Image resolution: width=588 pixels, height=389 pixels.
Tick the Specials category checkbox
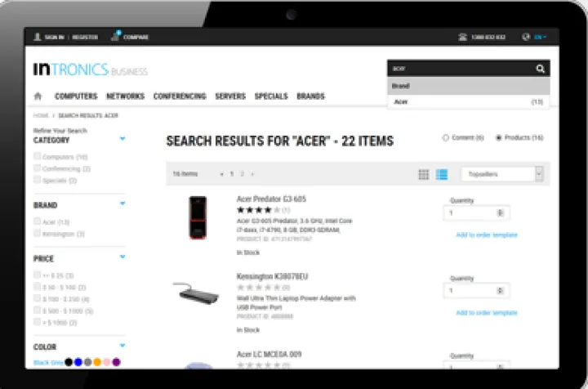(x=37, y=180)
